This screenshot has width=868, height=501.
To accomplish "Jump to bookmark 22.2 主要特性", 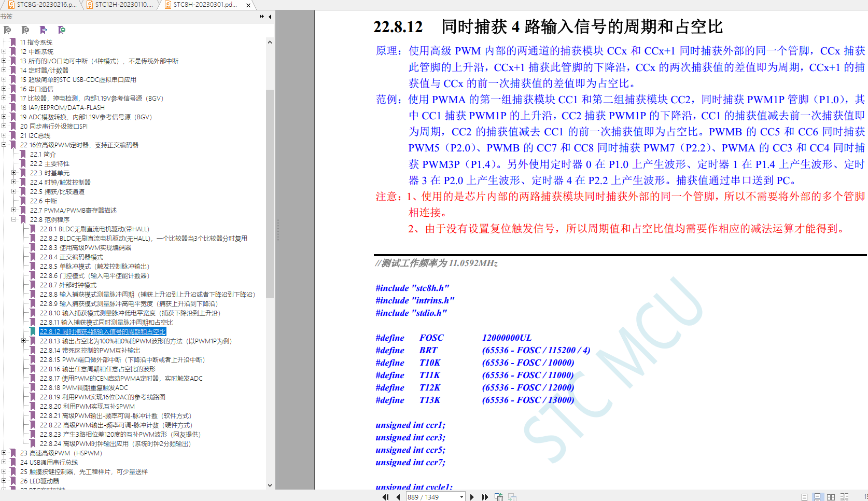I will tap(49, 164).
